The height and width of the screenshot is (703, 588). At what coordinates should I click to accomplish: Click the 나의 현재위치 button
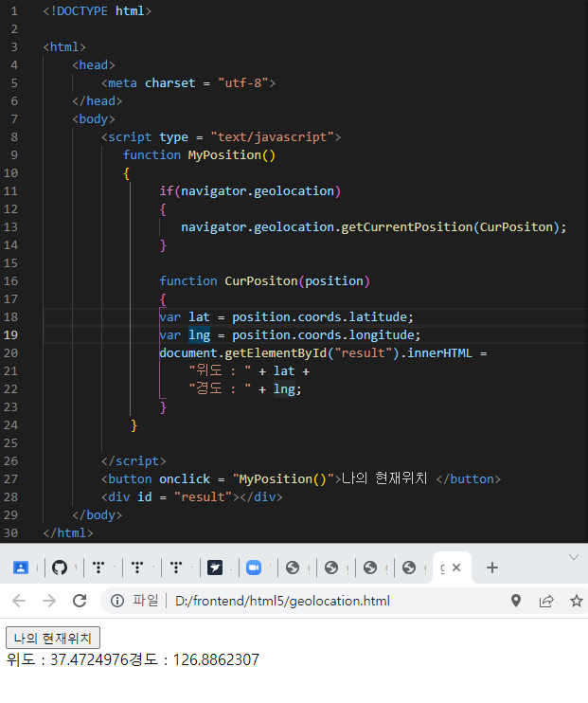(53, 638)
